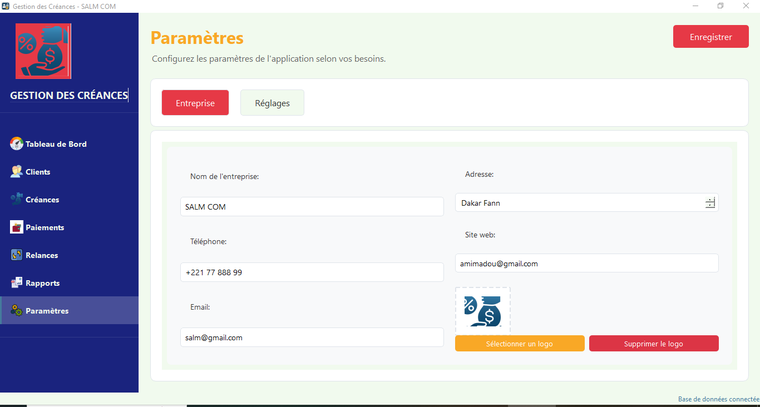Click the 'Téléphone:' label

click(208, 241)
